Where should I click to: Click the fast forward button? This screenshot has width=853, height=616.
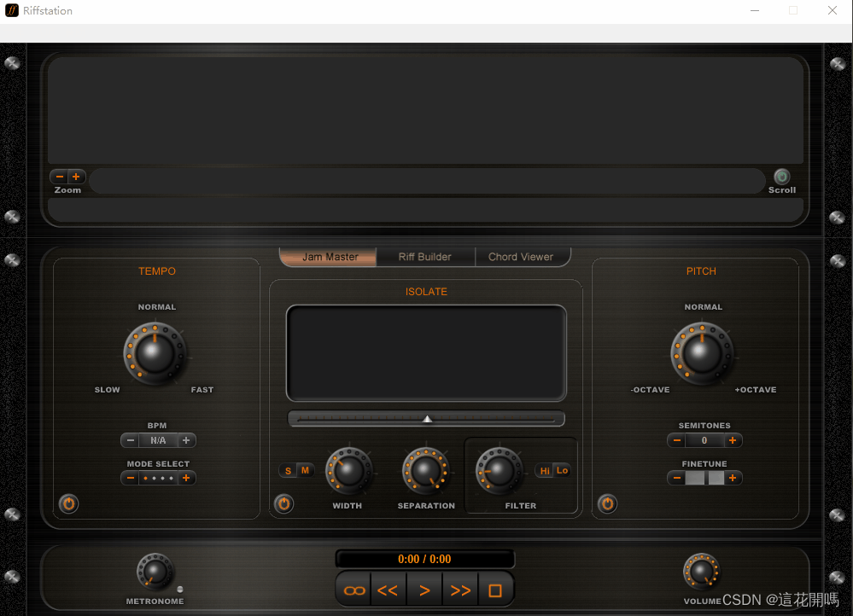[460, 590]
